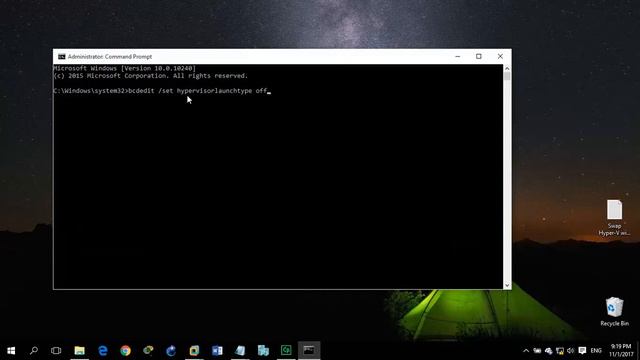
Task: Show hidden system tray icons
Action: coord(526,351)
